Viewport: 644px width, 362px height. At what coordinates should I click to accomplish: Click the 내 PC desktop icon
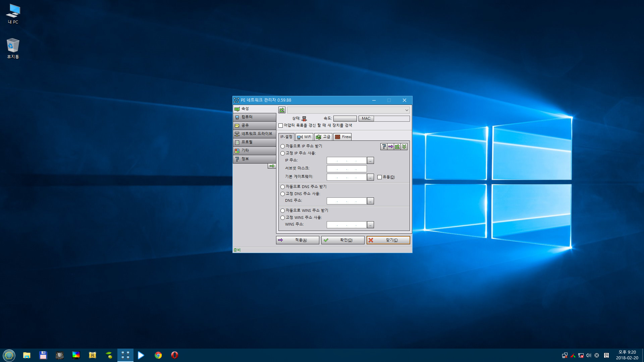[13, 14]
